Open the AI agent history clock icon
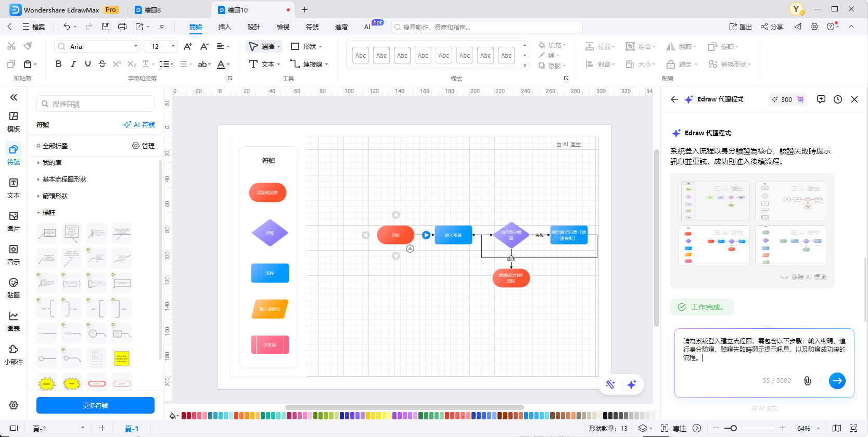Screen dimensions: 868x437 tap(838, 99)
